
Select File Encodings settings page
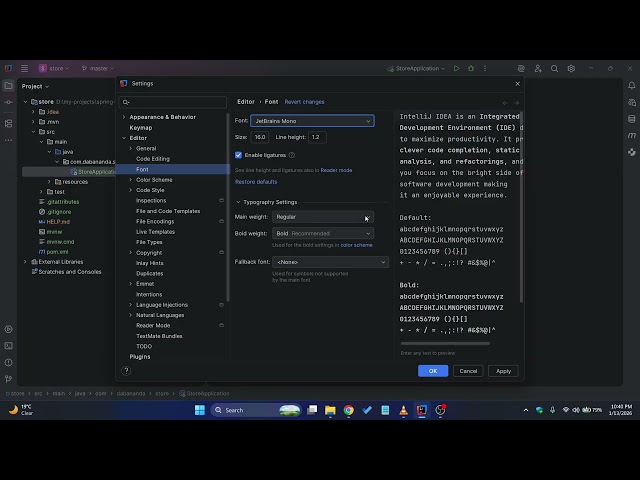[x=155, y=221]
